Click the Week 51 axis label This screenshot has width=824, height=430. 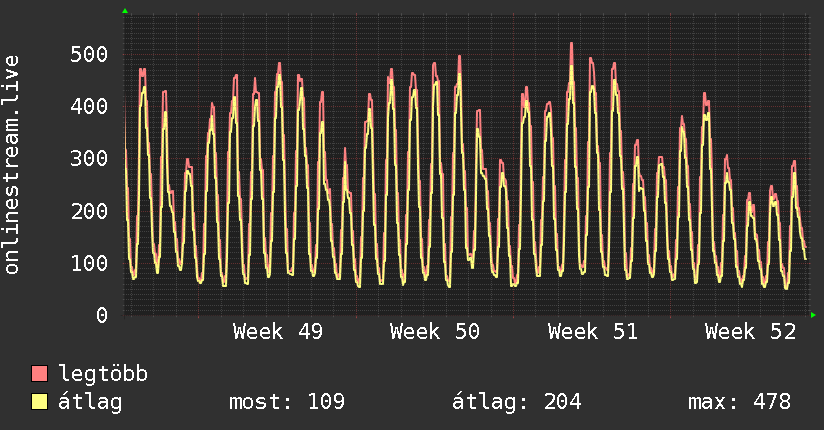(592, 332)
